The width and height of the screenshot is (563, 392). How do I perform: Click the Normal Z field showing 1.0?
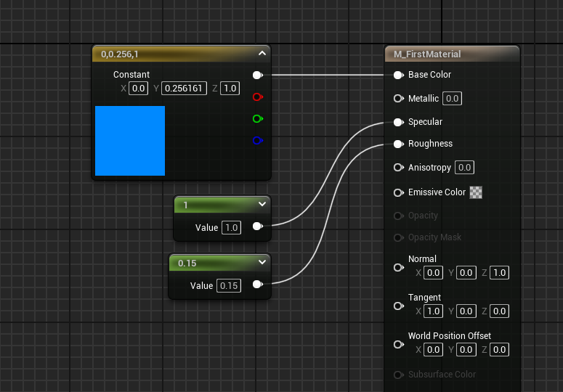(x=500, y=272)
